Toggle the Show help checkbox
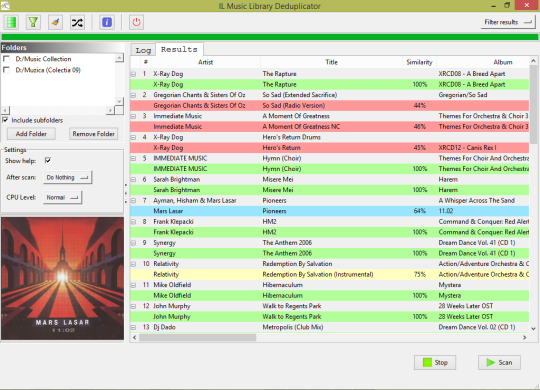540x390 pixels. tap(48, 161)
